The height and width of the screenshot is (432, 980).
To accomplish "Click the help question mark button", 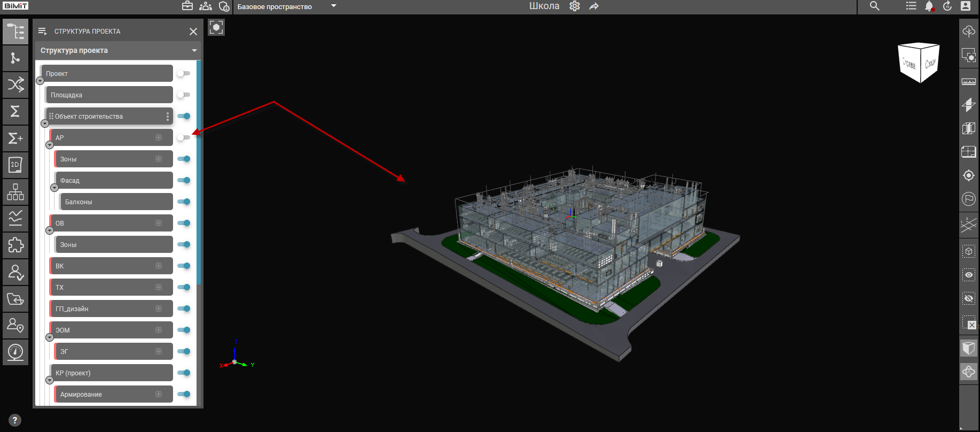I will (15, 420).
